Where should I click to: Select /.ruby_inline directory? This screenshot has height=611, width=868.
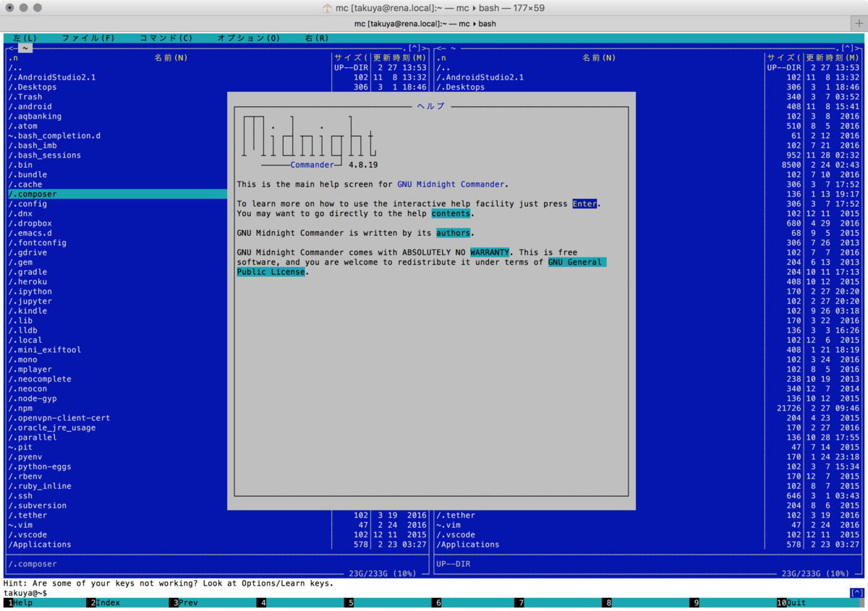[40, 487]
